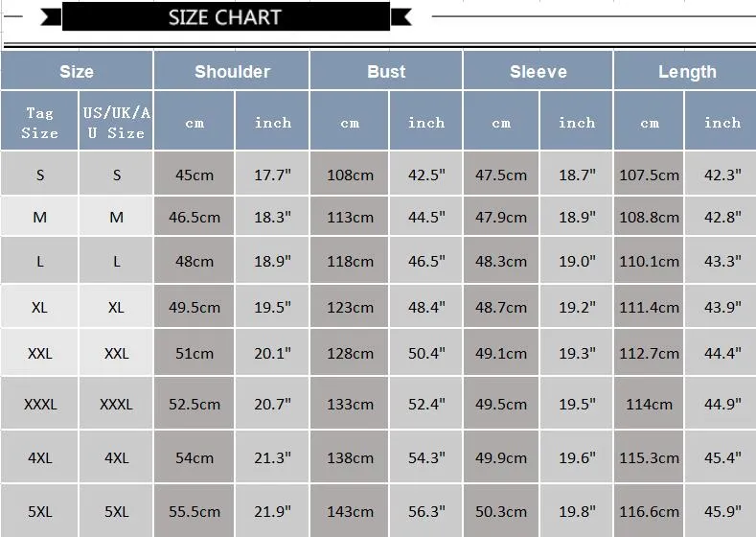Screen dimensions: 756x537
Task: Select the 45.9" length cell
Action: [721, 511]
